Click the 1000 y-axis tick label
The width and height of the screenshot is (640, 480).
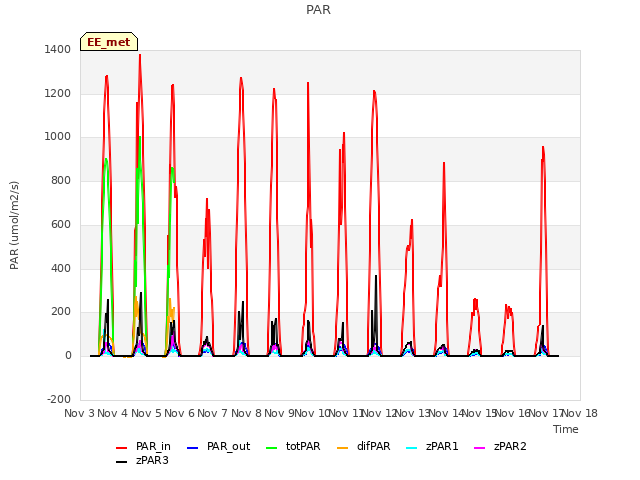pos(58,137)
